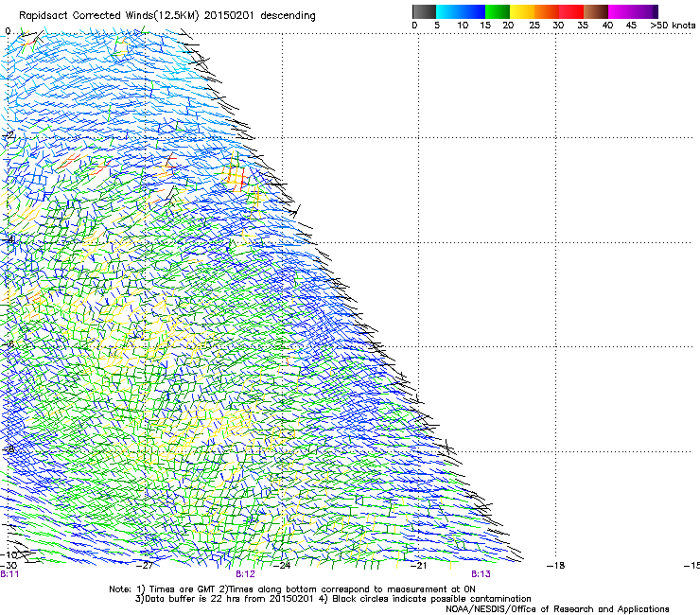Click the longitude label '-21'
The height and width of the screenshot is (615, 700).
[418, 566]
